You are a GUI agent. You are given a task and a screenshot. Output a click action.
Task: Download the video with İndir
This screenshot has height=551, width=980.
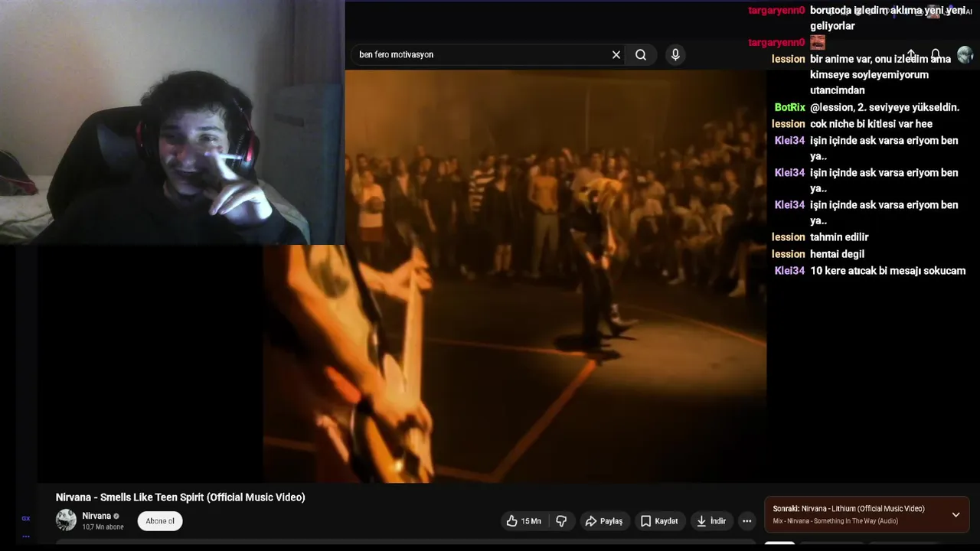710,521
